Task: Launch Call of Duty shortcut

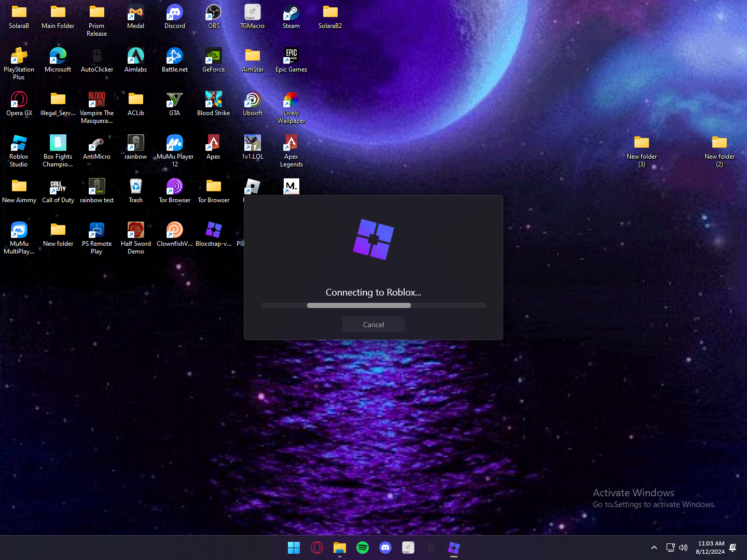Action: [58, 191]
